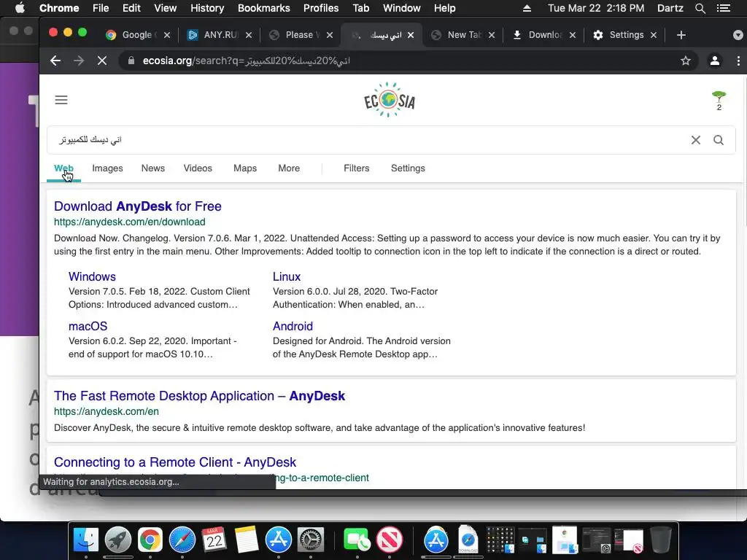747x560 pixels.
Task: Go back to the previous page
Action: point(55,61)
